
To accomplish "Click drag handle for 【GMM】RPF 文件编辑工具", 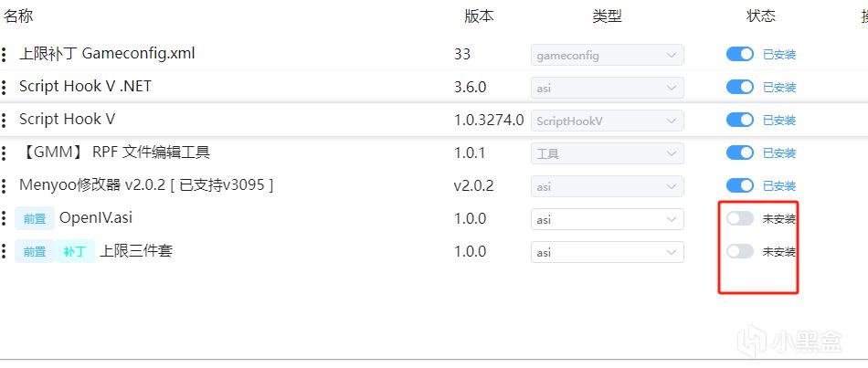I will [5, 153].
